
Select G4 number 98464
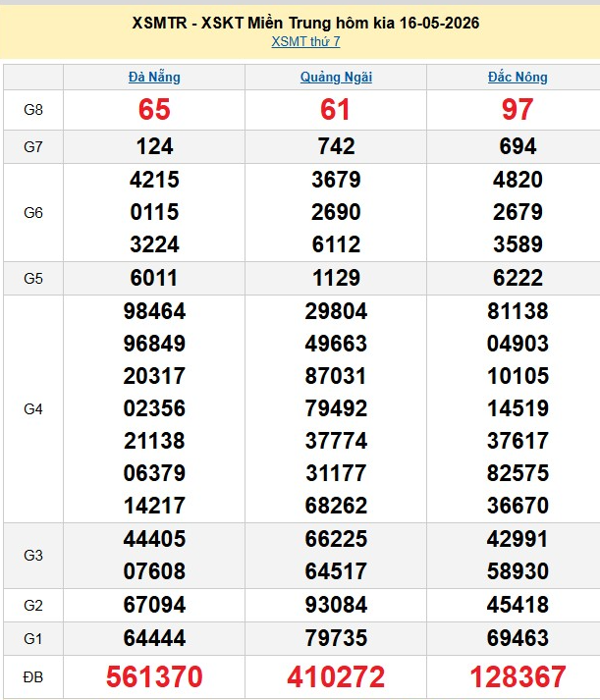154,311
